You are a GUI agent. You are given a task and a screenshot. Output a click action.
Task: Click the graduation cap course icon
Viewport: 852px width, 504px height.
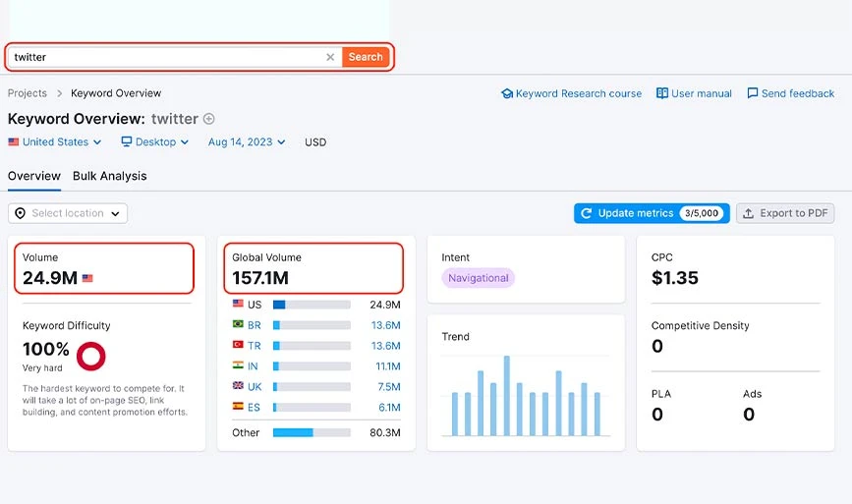tap(507, 93)
